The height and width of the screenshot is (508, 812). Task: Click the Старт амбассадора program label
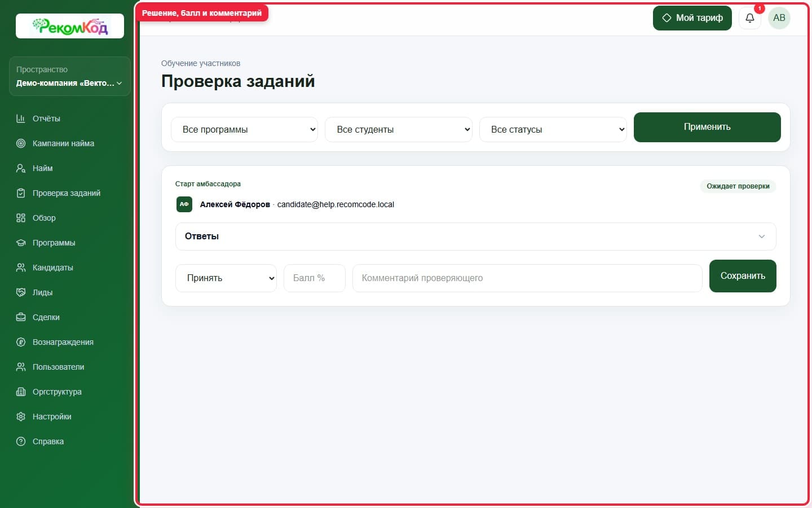[x=208, y=184]
